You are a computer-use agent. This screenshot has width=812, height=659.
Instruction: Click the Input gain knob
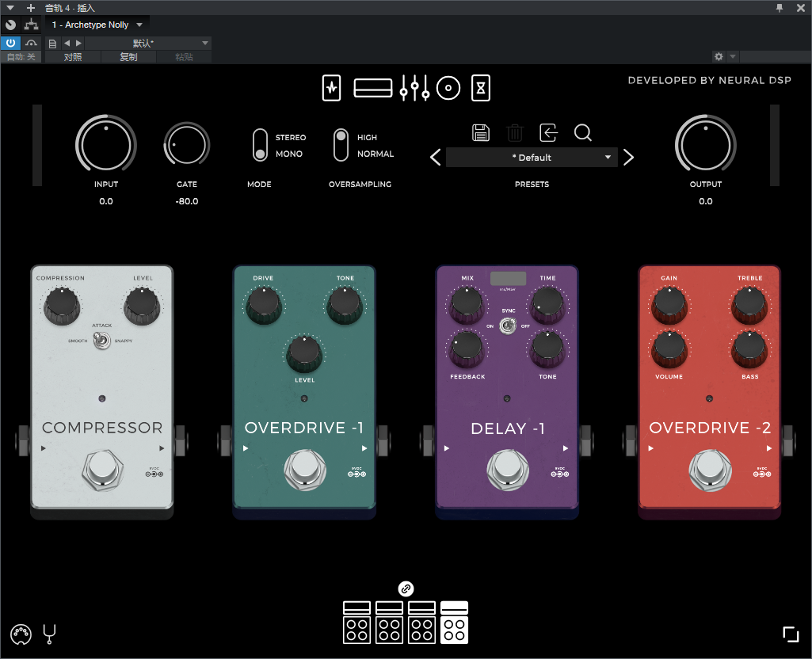[x=106, y=144]
